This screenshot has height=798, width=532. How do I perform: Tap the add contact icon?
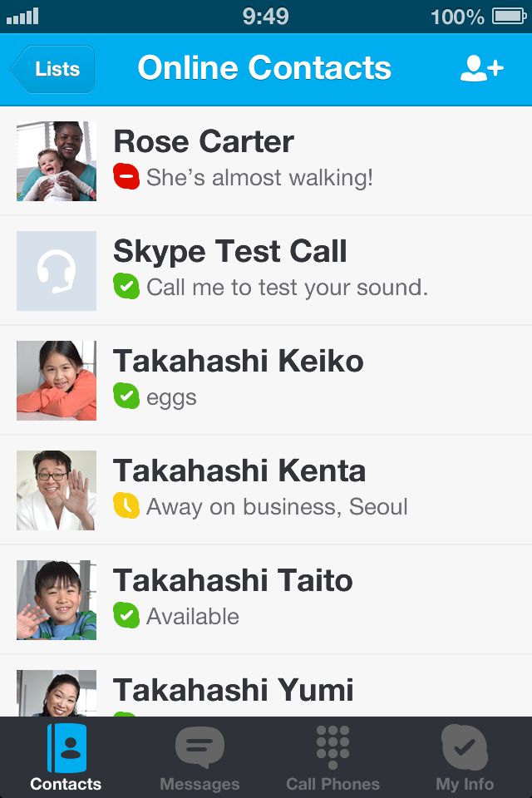(x=481, y=68)
